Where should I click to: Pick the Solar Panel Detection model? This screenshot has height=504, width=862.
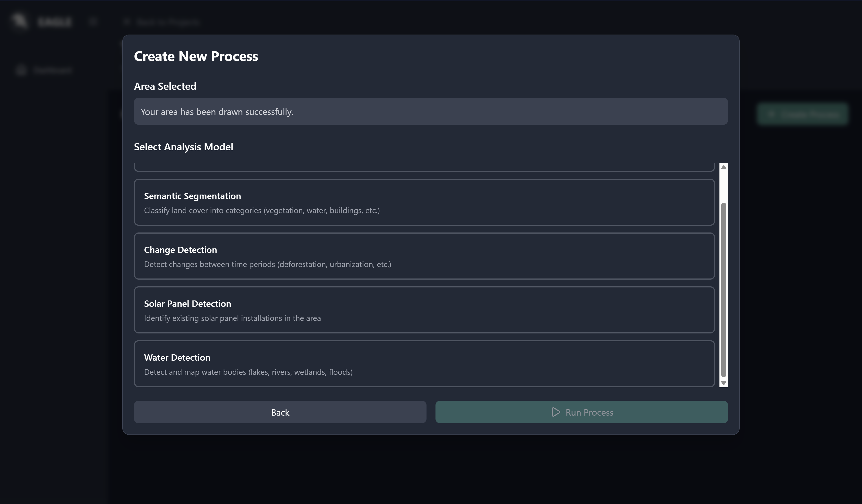[x=424, y=310]
